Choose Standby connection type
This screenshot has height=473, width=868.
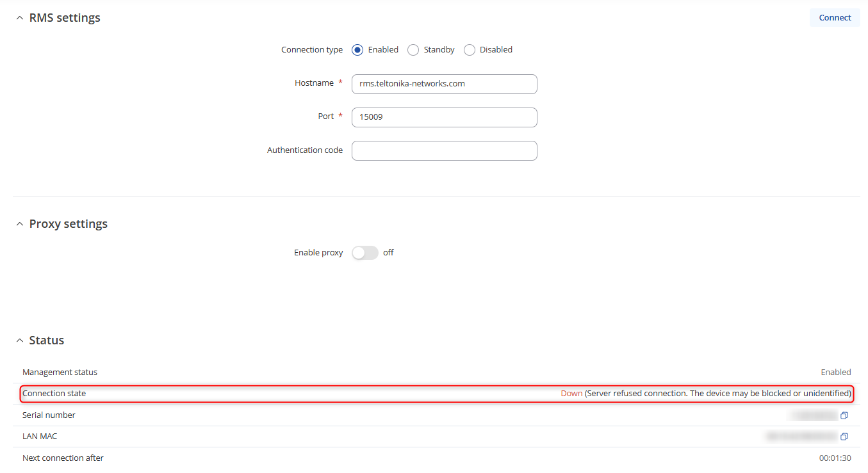click(x=413, y=50)
